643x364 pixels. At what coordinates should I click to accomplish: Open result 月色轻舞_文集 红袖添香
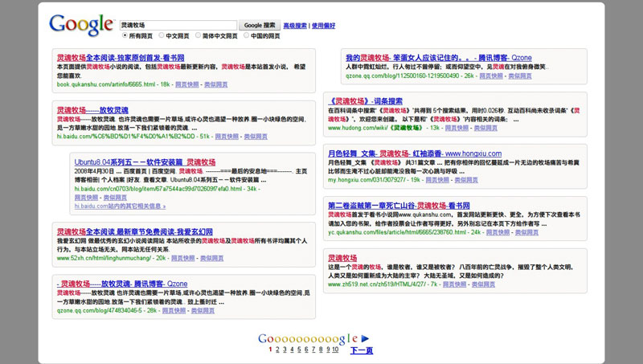pos(415,153)
